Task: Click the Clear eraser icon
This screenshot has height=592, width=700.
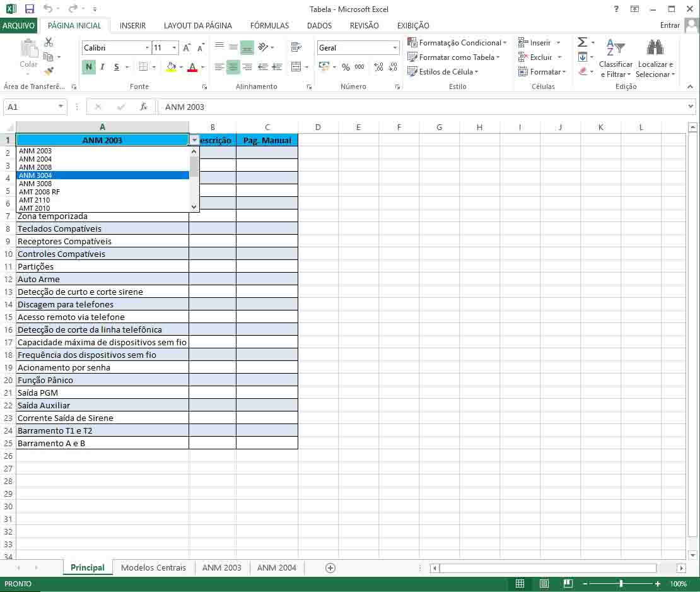Action: pos(583,71)
